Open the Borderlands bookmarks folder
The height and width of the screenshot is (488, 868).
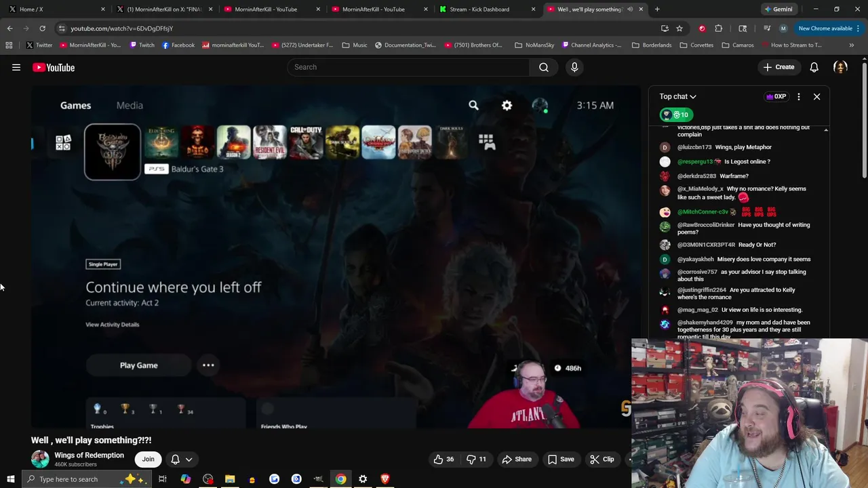[652, 45]
